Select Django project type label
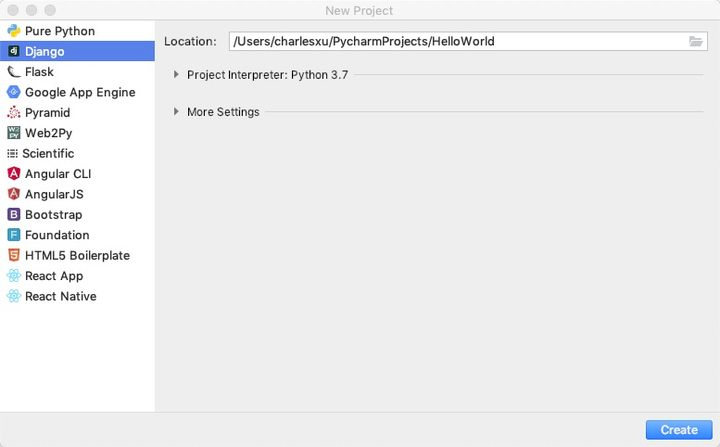Image resolution: width=720 pixels, height=447 pixels. [45, 51]
